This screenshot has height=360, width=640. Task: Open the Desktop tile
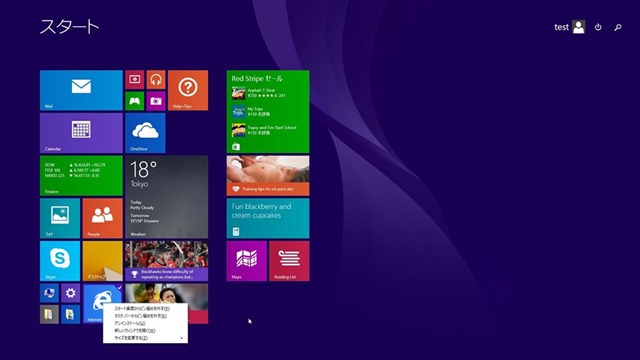coord(102,261)
